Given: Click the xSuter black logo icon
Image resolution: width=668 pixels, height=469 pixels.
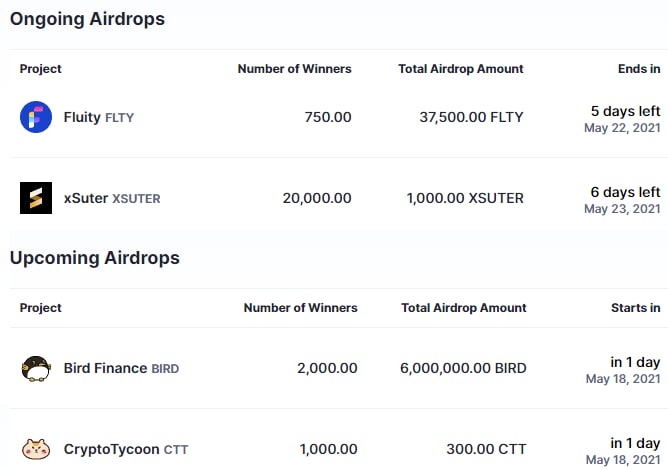Looking at the screenshot, I should tap(36, 198).
